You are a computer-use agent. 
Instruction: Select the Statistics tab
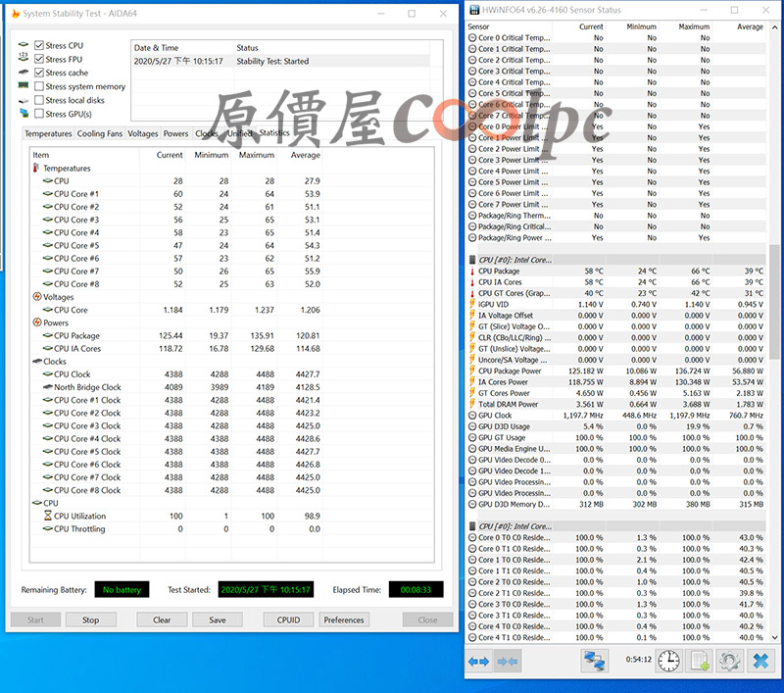pyautogui.click(x=274, y=132)
